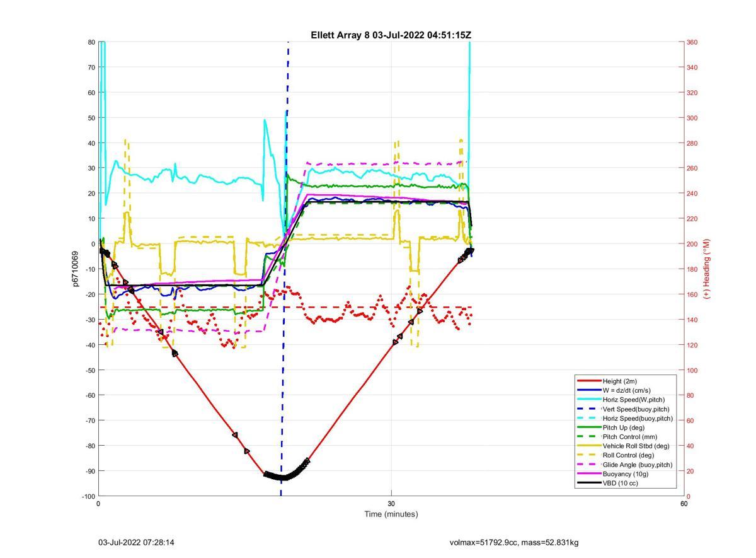Click the "260" tick on the heading axis
The width and height of the screenshot is (756, 558).
click(x=692, y=168)
